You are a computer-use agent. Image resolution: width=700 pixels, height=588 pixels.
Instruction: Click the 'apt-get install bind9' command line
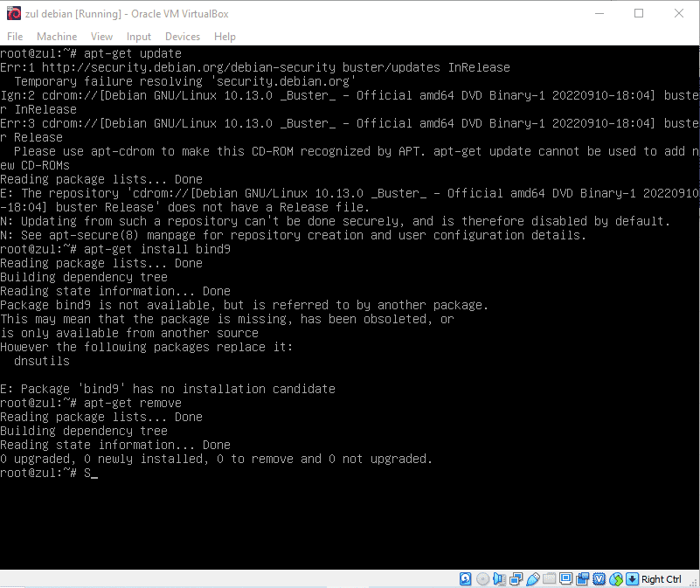(115, 249)
